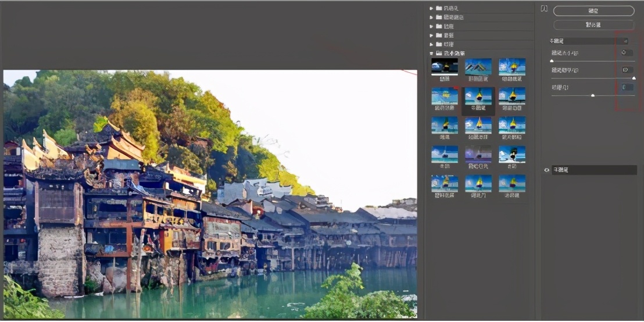The width and height of the screenshot is (644, 322).
Task: Expand the Stylize (风格化) filter folder
Action: pos(432,8)
